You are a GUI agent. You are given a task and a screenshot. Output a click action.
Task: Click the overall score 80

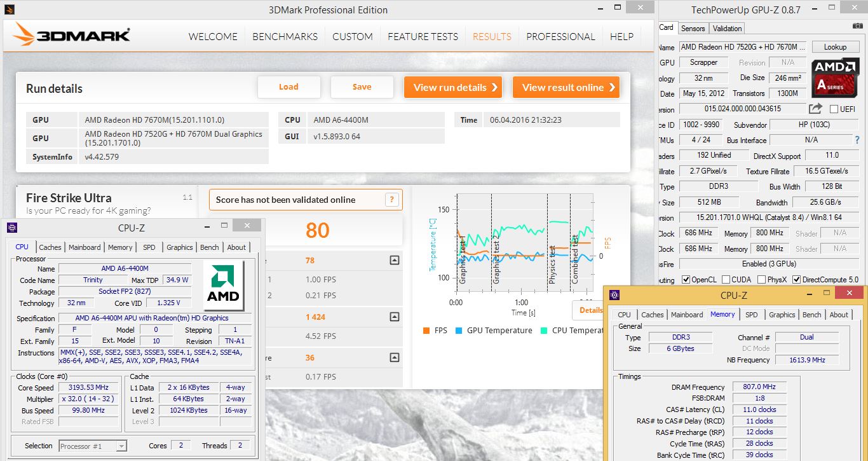point(318,230)
